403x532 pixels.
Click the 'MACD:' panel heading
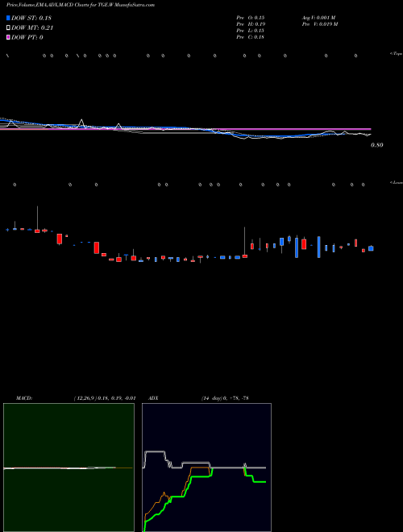coord(24,398)
